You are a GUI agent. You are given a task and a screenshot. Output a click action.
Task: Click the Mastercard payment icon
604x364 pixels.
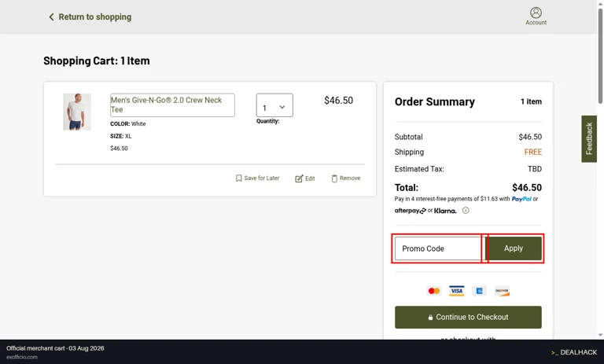coord(434,291)
